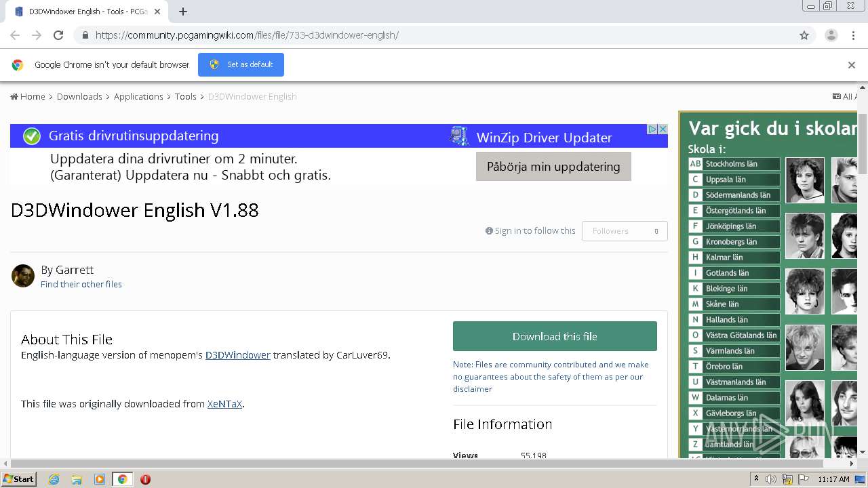Viewport: 868px width, 488px height.
Task: Select Stockholms län in the ad list
Action: click(x=734, y=164)
